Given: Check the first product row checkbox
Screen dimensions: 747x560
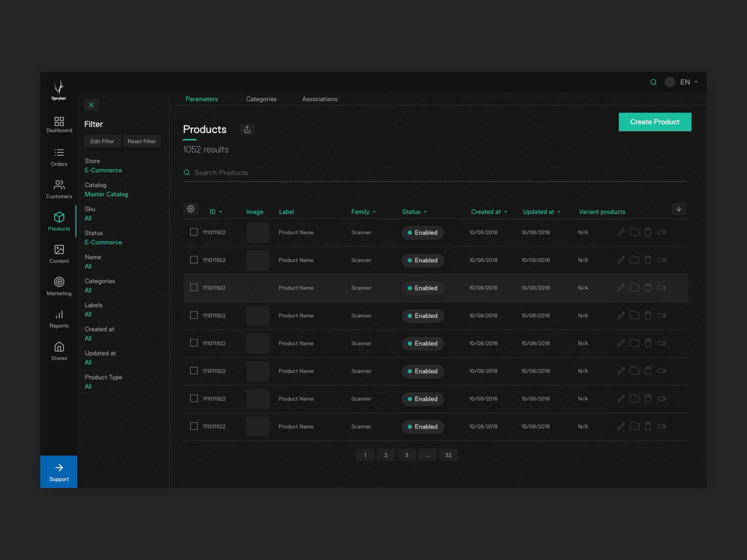Looking at the screenshot, I should tap(194, 232).
